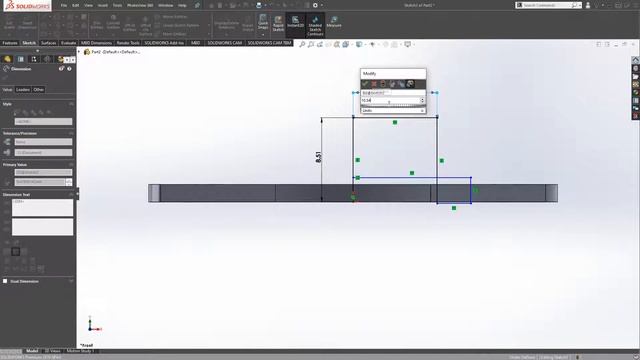640x360 pixels.
Task: Collapse the Style section
Action: click(x=71, y=104)
